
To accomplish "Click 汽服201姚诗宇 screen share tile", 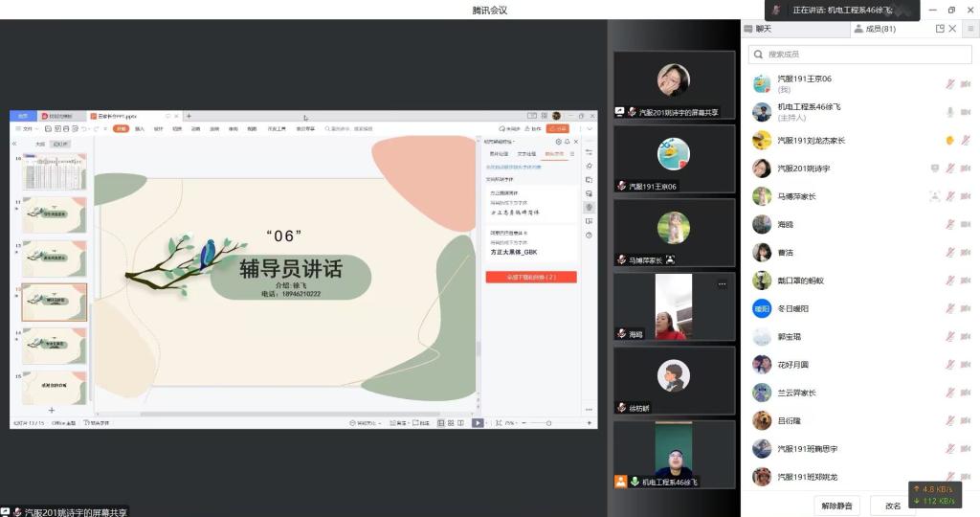I will click(674, 84).
